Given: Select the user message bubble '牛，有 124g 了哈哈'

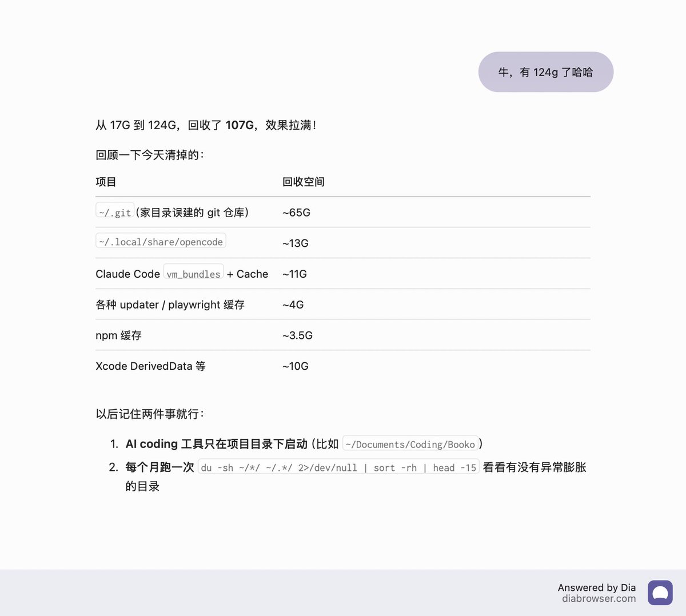Looking at the screenshot, I should (x=546, y=72).
